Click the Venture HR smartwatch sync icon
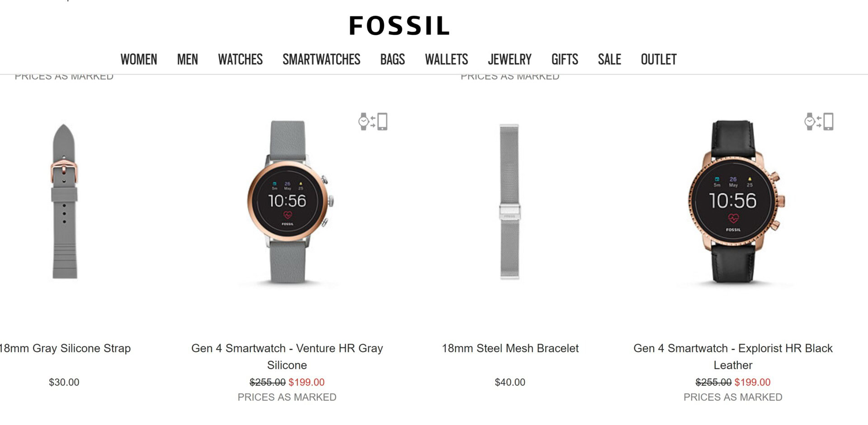 coord(373,121)
